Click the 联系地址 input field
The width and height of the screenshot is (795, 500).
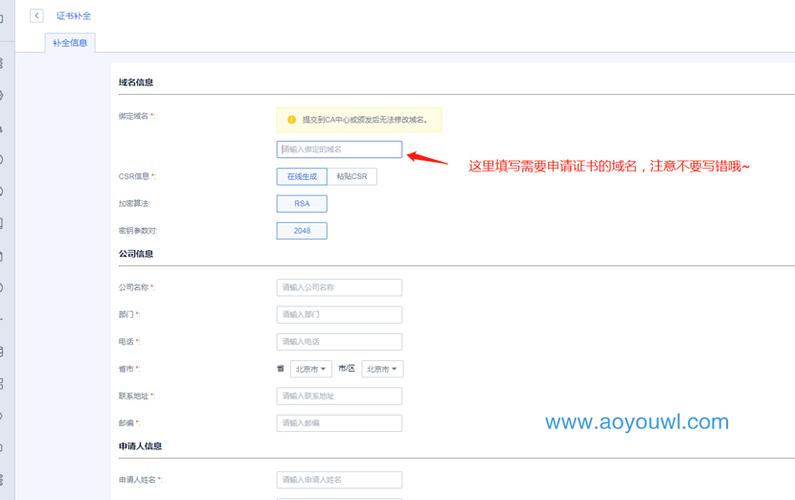click(x=339, y=396)
